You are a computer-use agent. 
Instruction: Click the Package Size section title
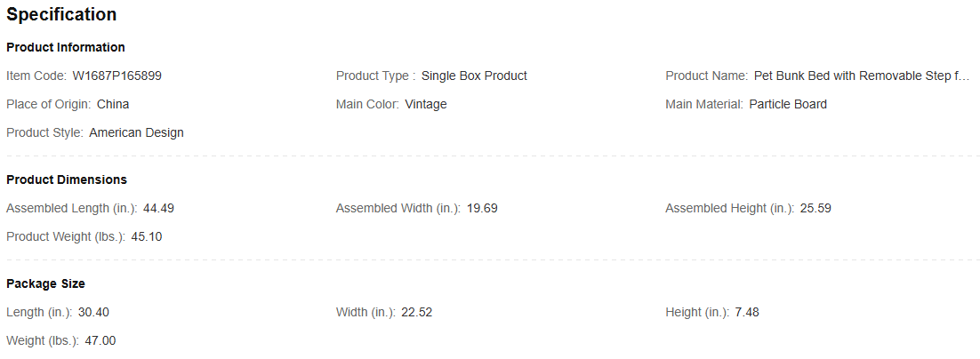(45, 283)
